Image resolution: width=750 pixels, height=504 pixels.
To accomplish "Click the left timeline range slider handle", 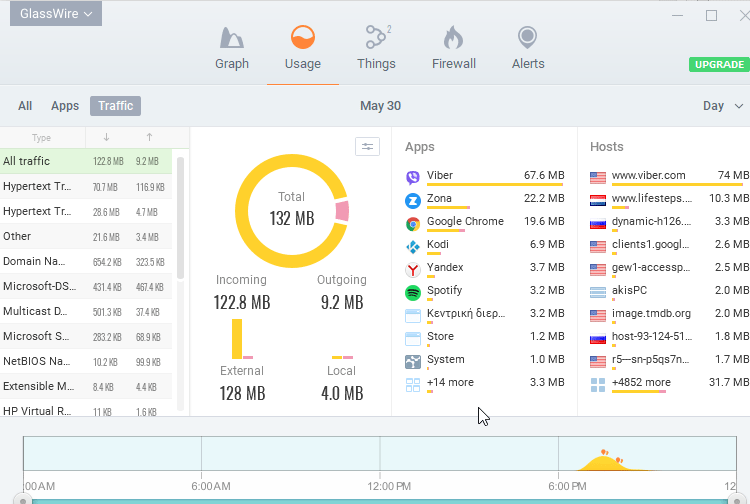I will click(x=22, y=499).
